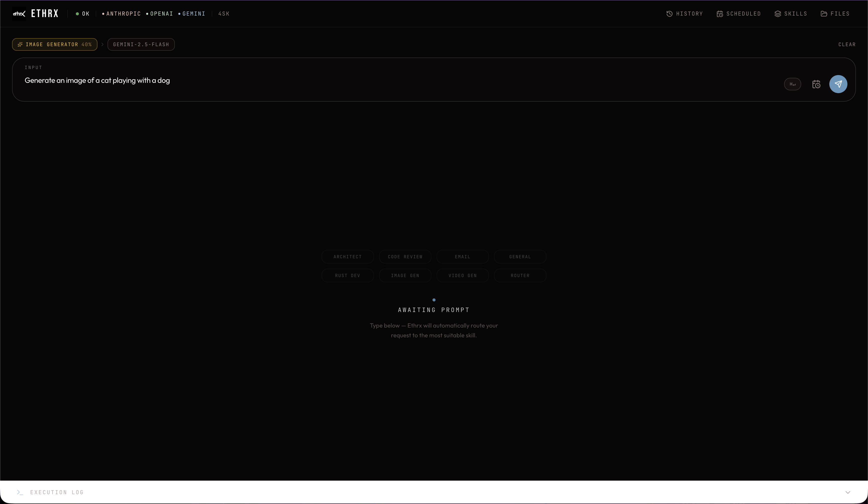868x504 pixels.
Task: Open the Skills page
Action: coord(790,14)
